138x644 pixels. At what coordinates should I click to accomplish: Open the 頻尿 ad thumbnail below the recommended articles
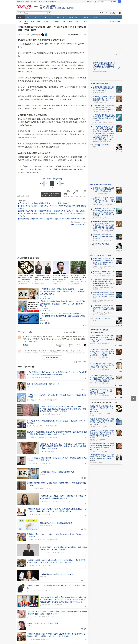click(x=28, y=294)
